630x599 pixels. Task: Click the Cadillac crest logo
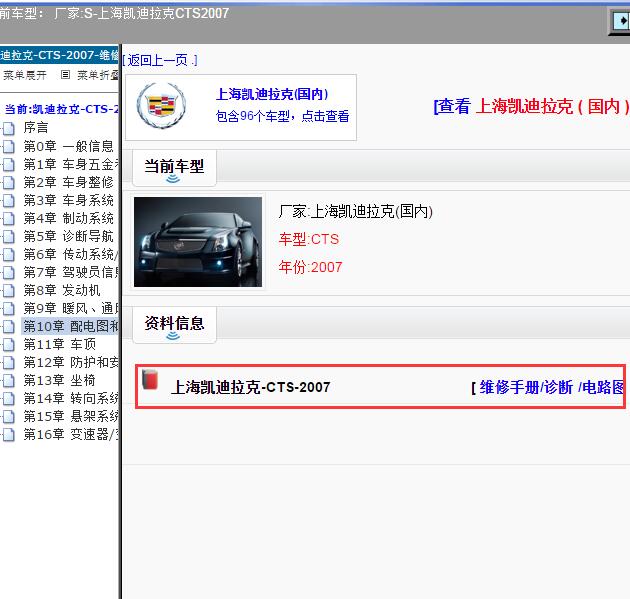161,105
